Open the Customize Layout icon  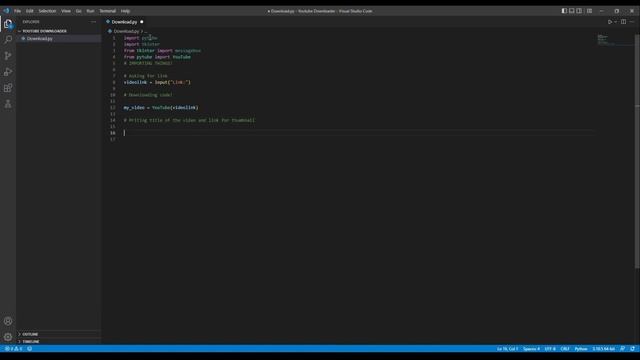pyautogui.click(x=589, y=11)
